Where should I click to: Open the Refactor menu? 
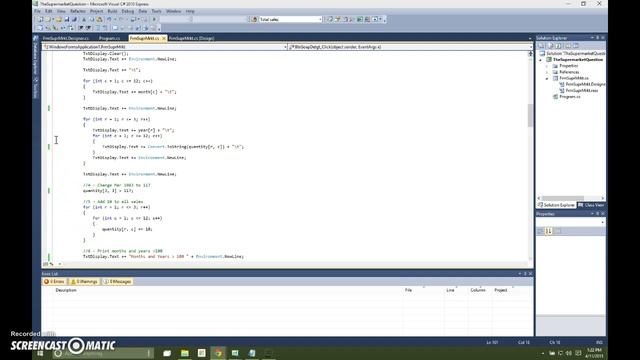pyautogui.click(x=78, y=11)
